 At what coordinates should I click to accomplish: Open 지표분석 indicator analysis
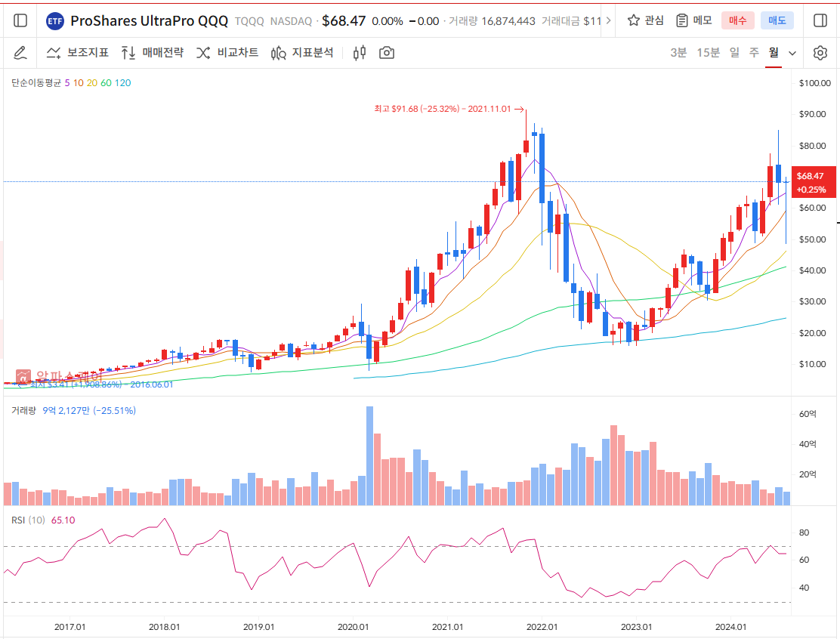pos(302,52)
